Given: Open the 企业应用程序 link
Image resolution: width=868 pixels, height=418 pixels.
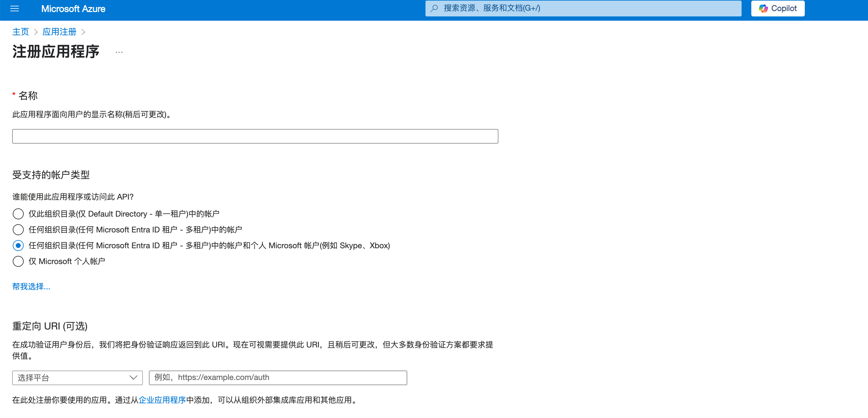Looking at the screenshot, I should 162,400.
